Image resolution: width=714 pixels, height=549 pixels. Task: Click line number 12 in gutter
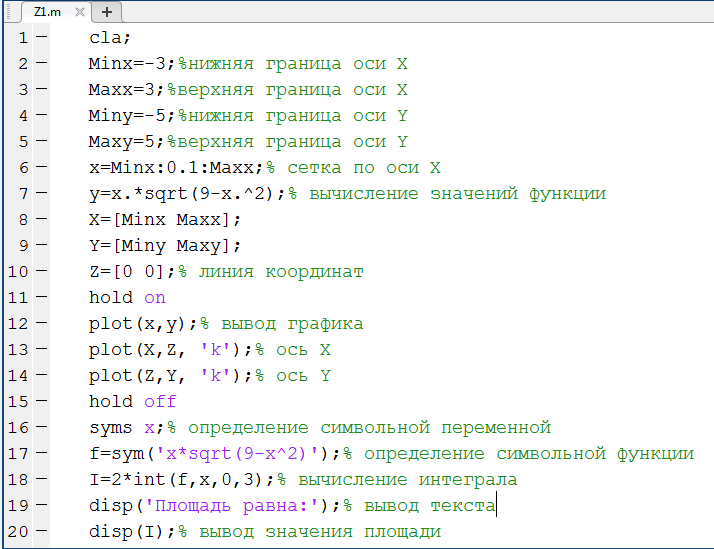point(18,323)
